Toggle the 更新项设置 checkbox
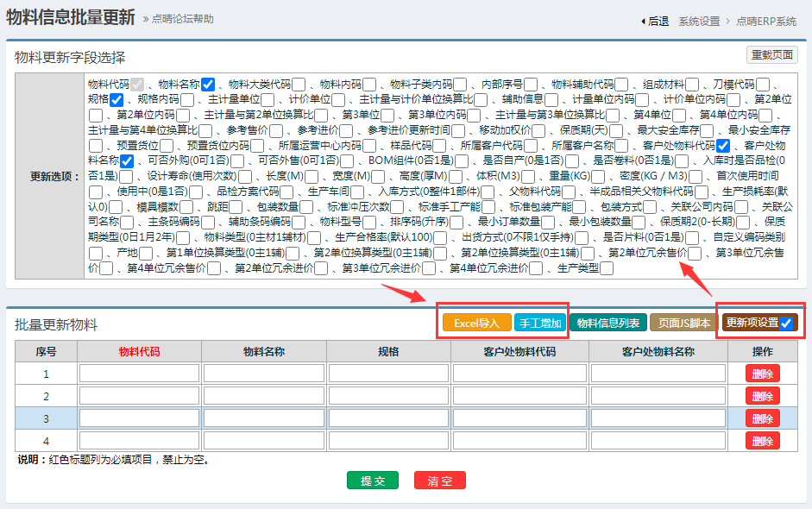Image resolution: width=812 pixels, height=509 pixels. coord(785,324)
